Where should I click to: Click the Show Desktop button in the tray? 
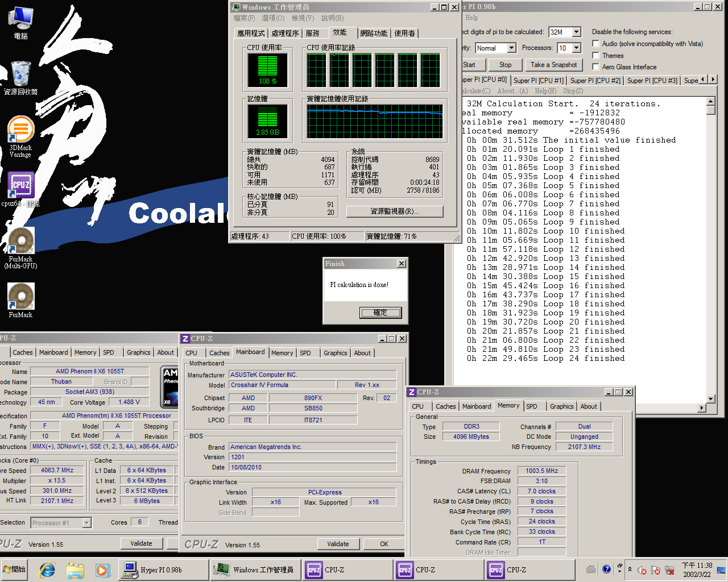pyautogui.click(x=721, y=569)
